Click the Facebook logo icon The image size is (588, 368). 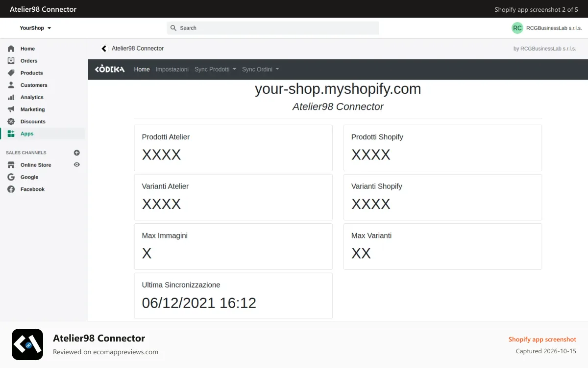(11, 189)
